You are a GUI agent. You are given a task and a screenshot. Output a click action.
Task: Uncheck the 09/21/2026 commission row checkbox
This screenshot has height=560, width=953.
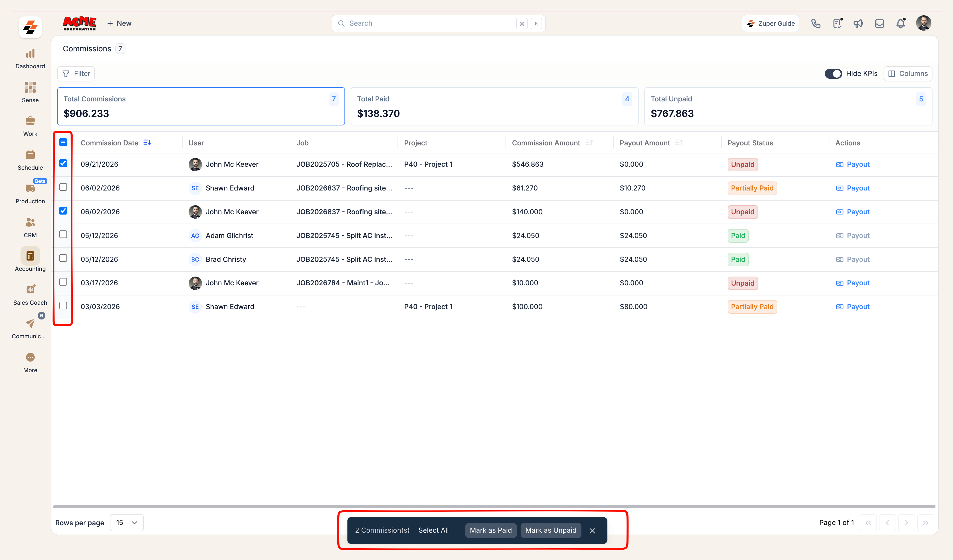tap(63, 163)
